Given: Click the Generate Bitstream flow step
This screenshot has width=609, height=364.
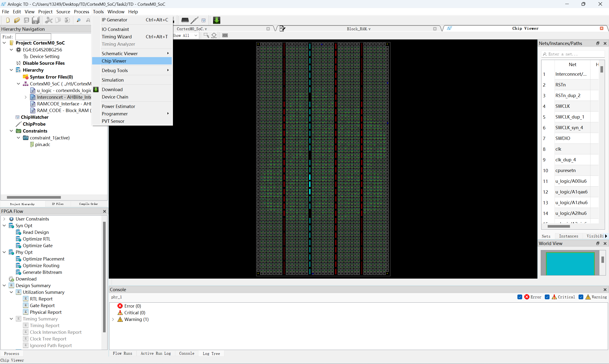Looking at the screenshot, I should pyautogui.click(x=42, y=272).
